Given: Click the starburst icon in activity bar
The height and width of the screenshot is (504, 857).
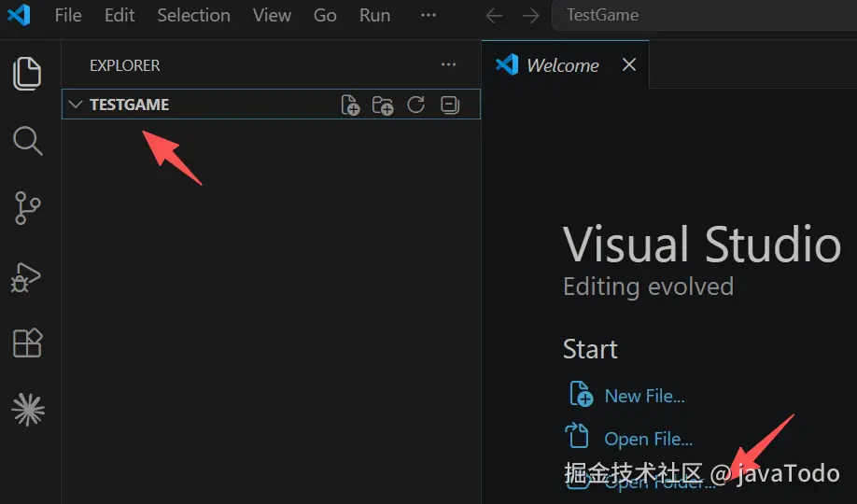Looking at the screenshot, I should point(28,409).
